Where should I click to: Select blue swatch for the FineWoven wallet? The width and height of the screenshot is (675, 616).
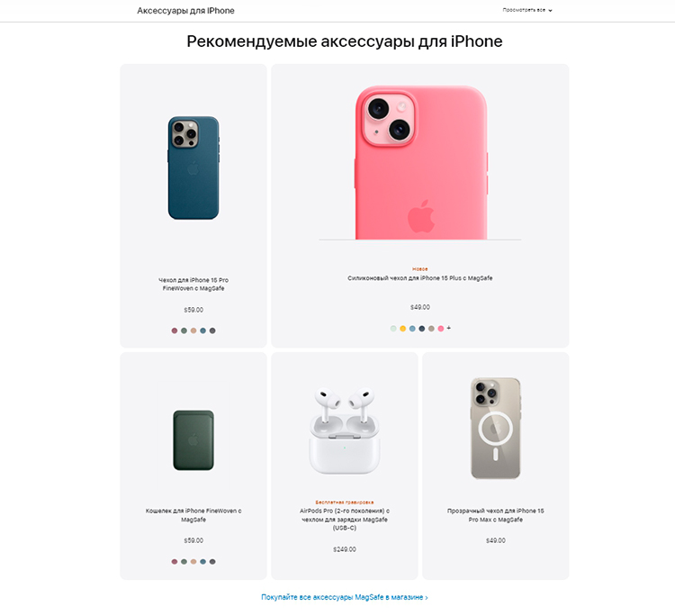pos(202,562)
